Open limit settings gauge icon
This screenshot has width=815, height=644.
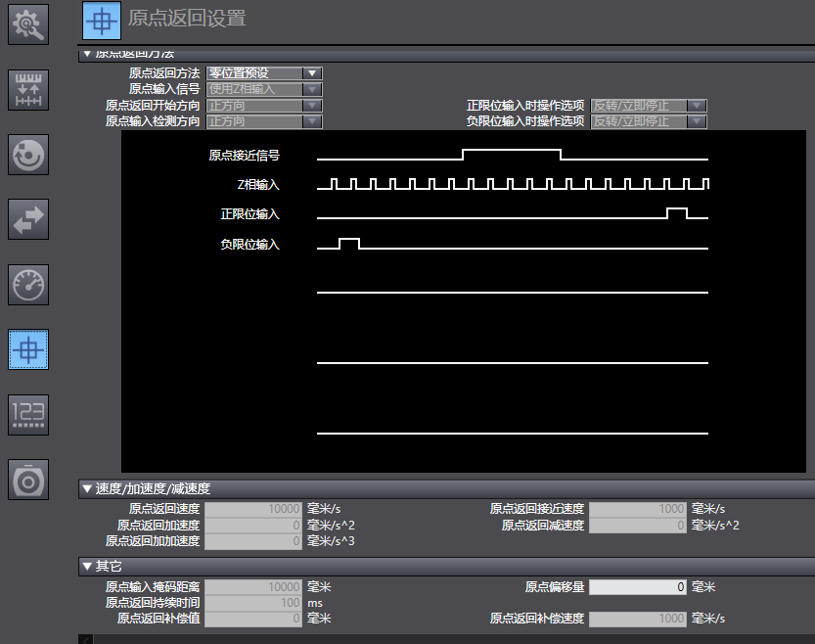28,284
